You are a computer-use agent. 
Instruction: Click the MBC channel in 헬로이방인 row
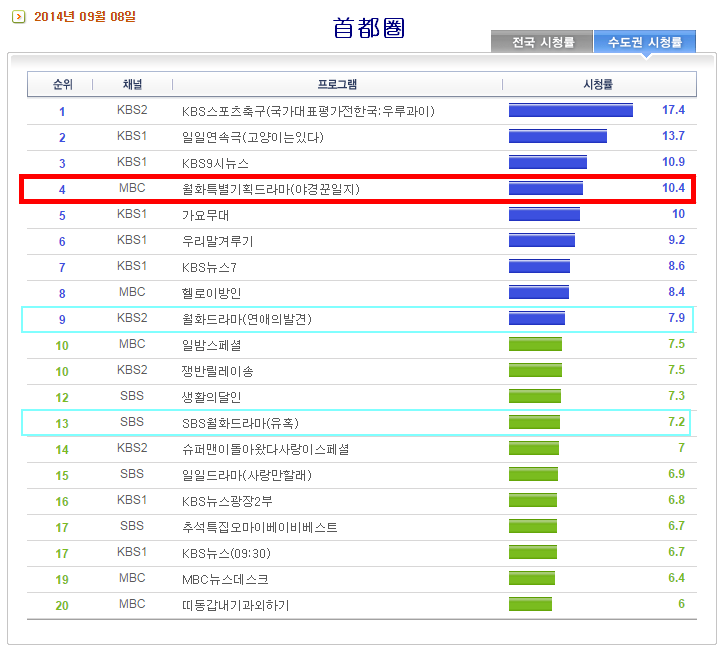tap(132, 292)
